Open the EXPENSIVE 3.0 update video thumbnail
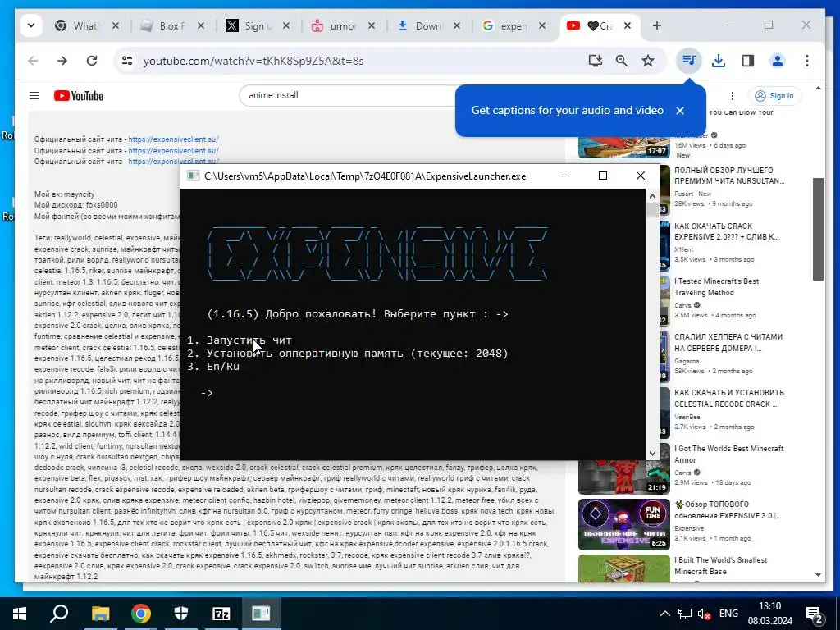Image resolution: width=840 pixels, height=630 pixels. [624, 524]
